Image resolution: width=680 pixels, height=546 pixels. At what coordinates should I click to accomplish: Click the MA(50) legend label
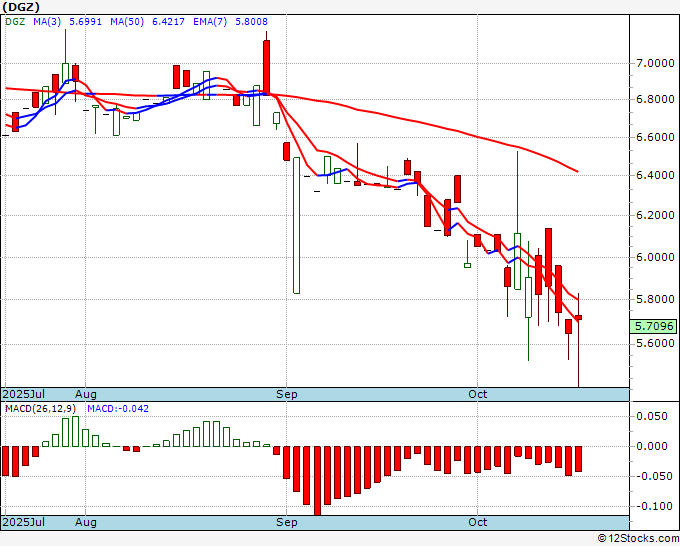[127, 22]
